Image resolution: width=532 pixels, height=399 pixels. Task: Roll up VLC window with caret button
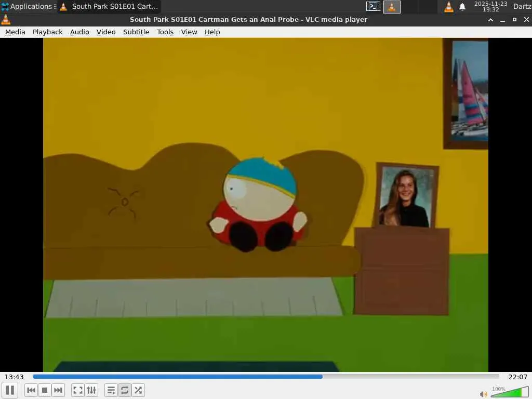point(490,20)
